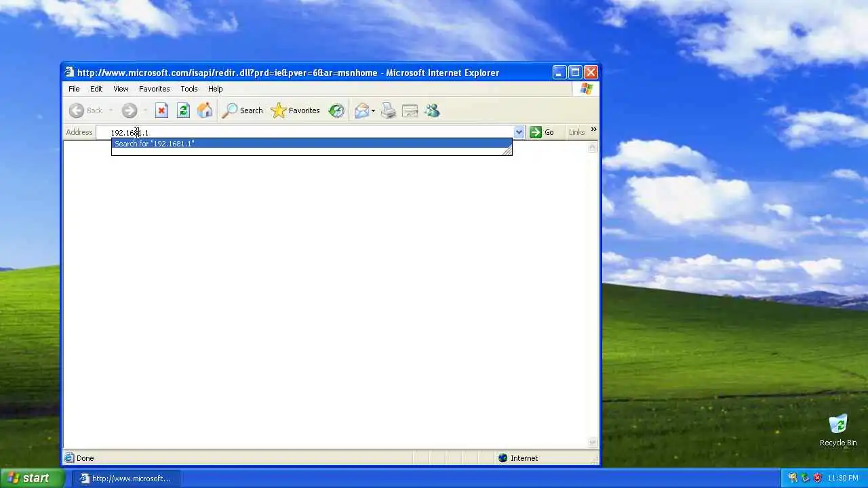
Task: Click the Done status text
Action: coord(85,458)
